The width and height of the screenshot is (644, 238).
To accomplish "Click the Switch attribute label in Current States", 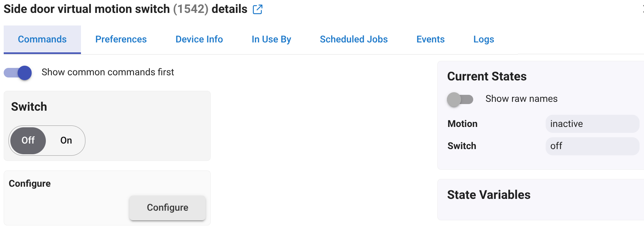I will point(462,146).
